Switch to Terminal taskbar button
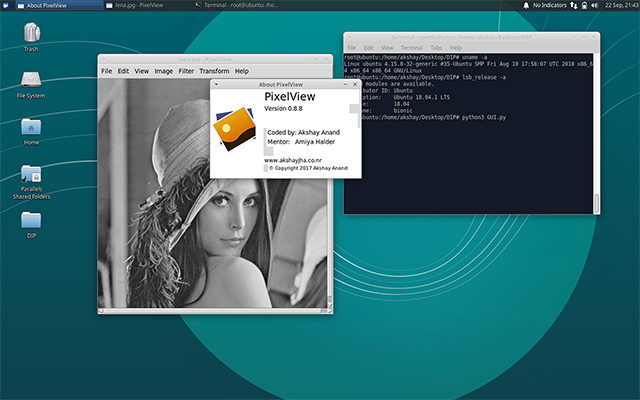Image resolution: width=640 pixels, height=400 pixels. click(x=237, y=5)
